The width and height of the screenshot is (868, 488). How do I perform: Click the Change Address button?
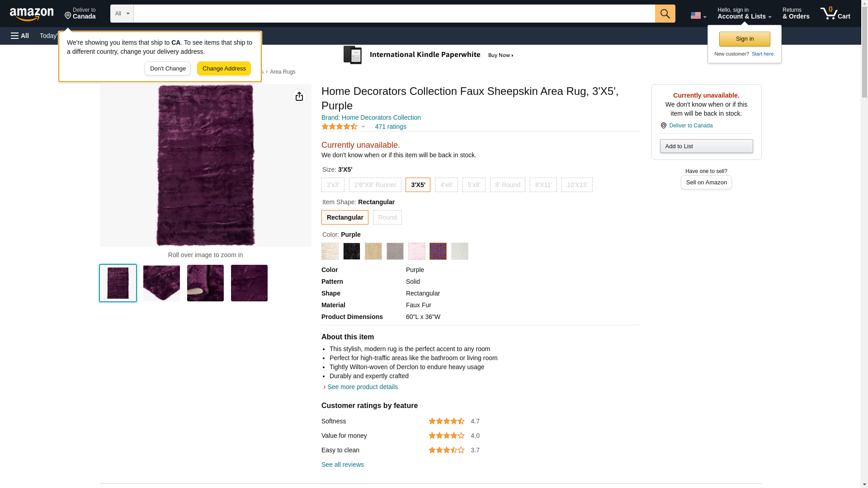224,69
